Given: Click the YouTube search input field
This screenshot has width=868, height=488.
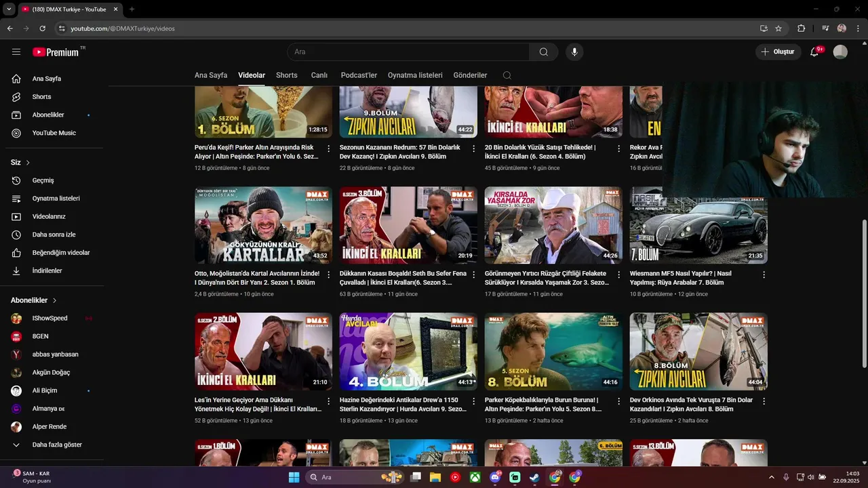Looking at the screenshot, I should point(408,52).
